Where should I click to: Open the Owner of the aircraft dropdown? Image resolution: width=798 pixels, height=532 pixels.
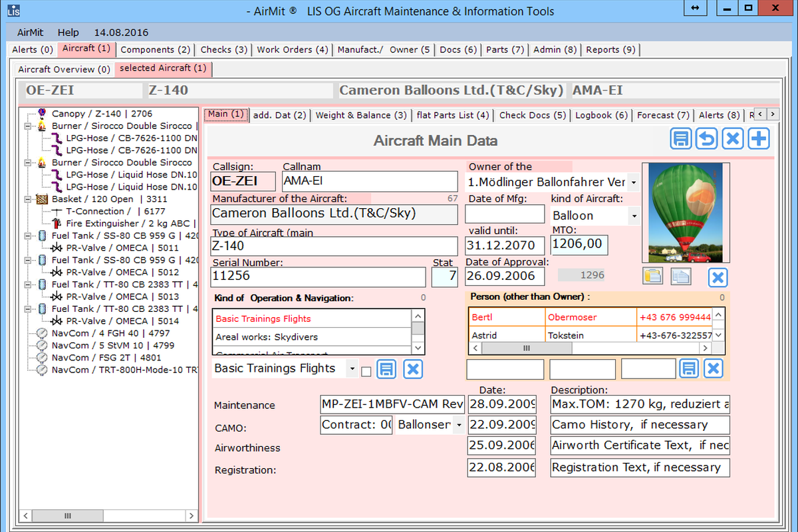coord(634,182)
